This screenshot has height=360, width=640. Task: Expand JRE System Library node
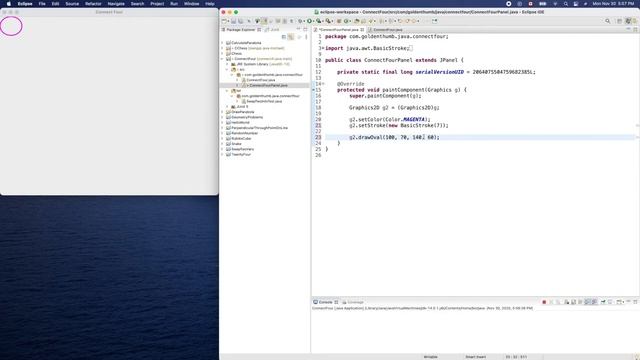pos(228,64)
